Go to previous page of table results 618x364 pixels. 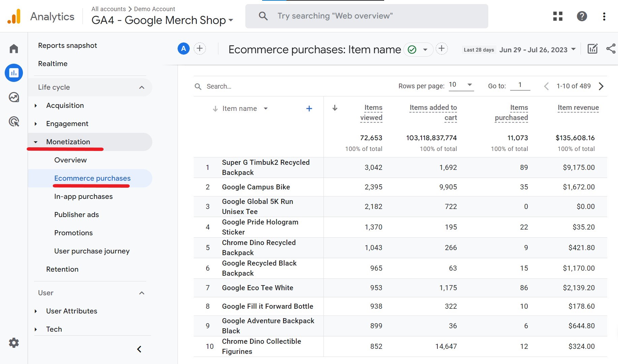point(546,86)
